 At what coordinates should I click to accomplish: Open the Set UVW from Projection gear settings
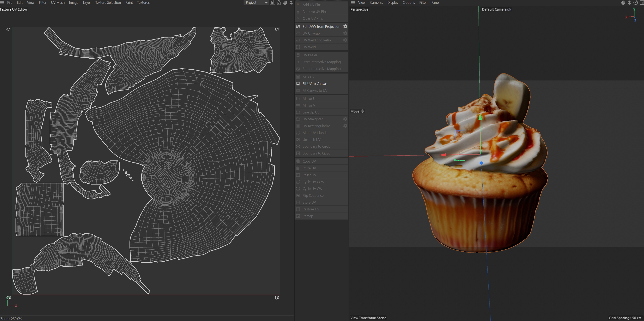click(x=345, y=26)
